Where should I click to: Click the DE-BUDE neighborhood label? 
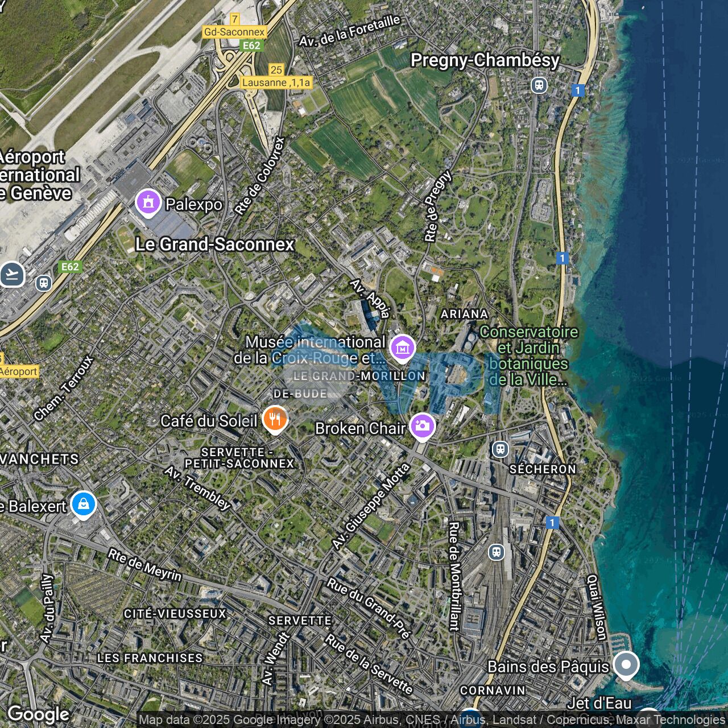coord(300,394)
